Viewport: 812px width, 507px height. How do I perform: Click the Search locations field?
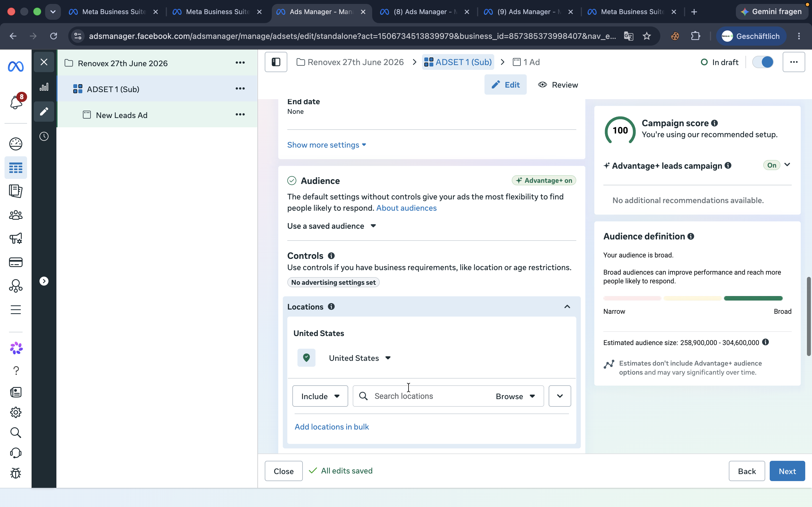[x=426, y=396]
